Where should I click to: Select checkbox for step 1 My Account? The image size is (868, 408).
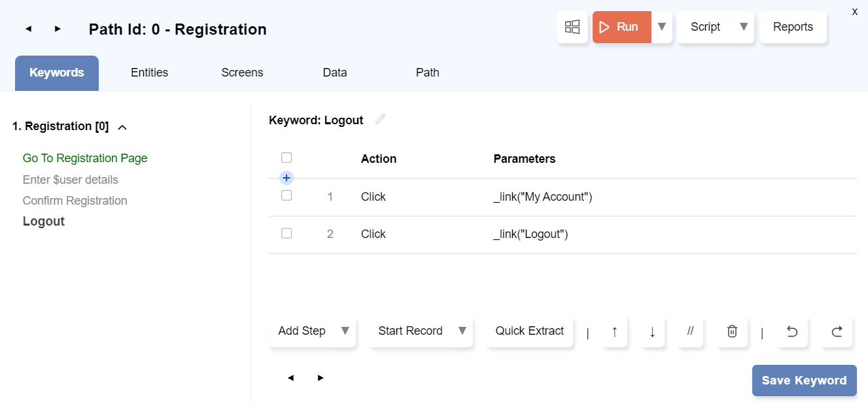[x=286, y=195]
